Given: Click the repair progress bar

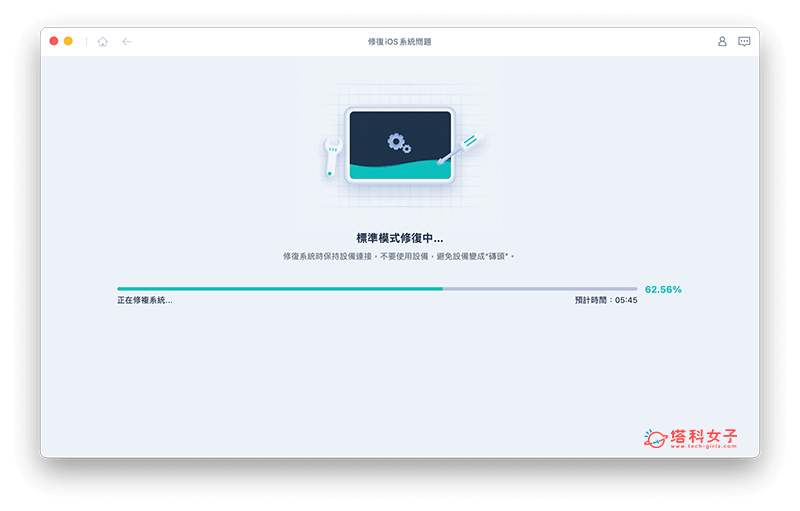Looking at the screenshot, I should [377, 289].
